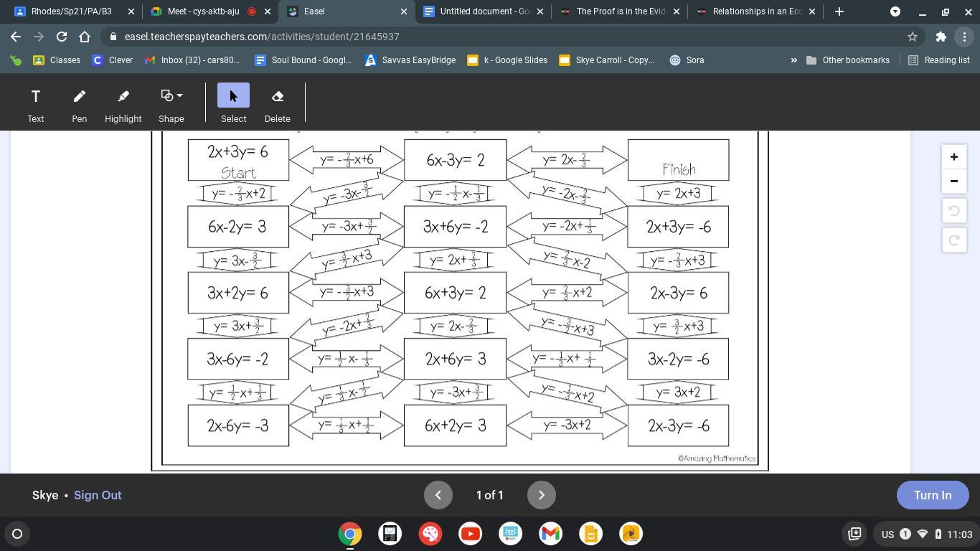The height and width of the screenshot is (551, 980).
Task: Bookmark this page with the star
Action: pyautogui.click(x=913, y=37)
